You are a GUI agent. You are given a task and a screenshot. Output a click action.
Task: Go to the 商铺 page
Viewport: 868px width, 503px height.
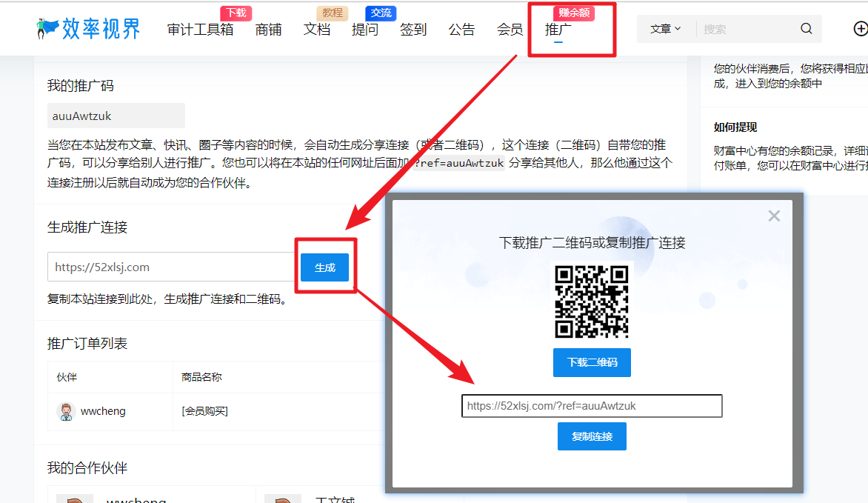(269, 30)
